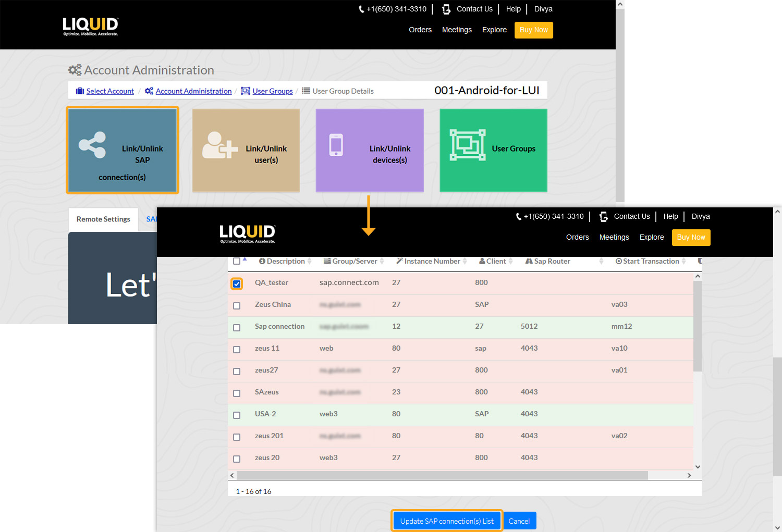Click SAP connections page's scrollbar down arrow

click(777, 527)
